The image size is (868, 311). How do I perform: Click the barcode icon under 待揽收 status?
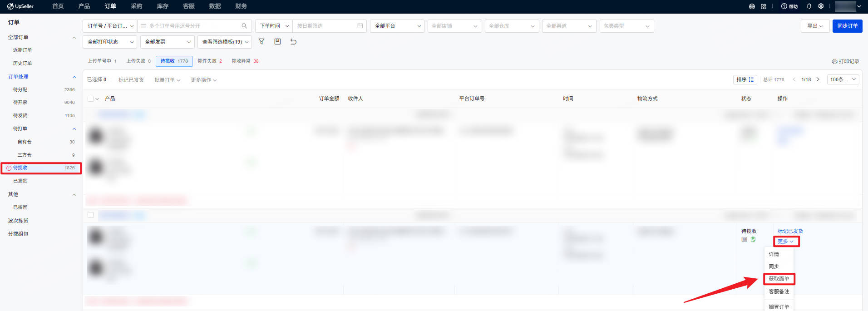coord(744,239)
